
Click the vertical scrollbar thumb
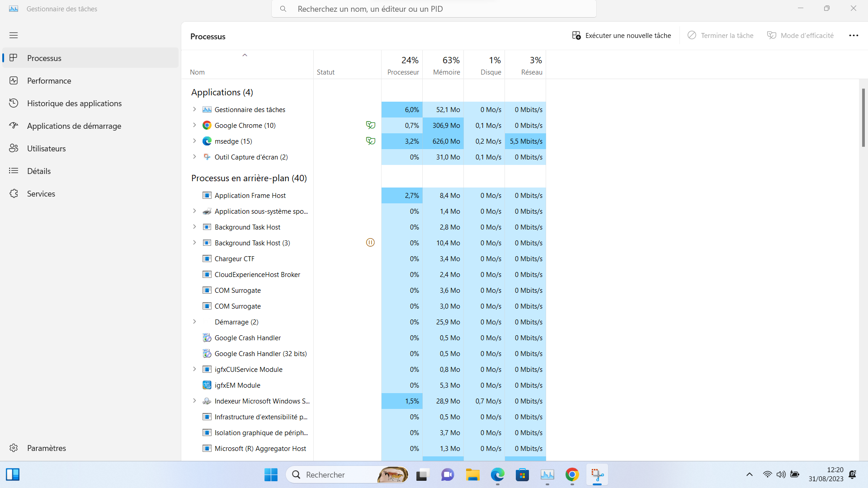coord(863,117)
